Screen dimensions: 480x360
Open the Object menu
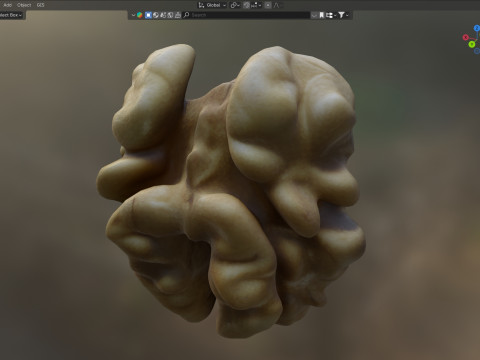coord(24,5)
